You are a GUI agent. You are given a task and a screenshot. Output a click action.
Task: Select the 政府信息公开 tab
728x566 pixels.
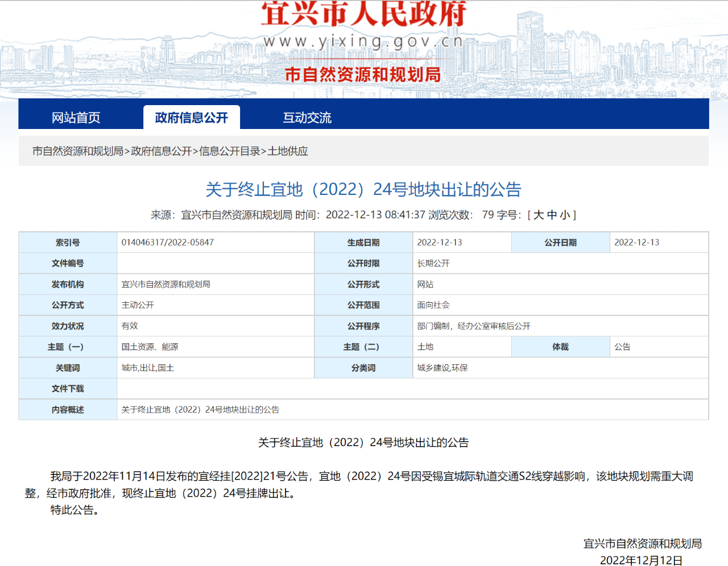(x=192, y=117)
